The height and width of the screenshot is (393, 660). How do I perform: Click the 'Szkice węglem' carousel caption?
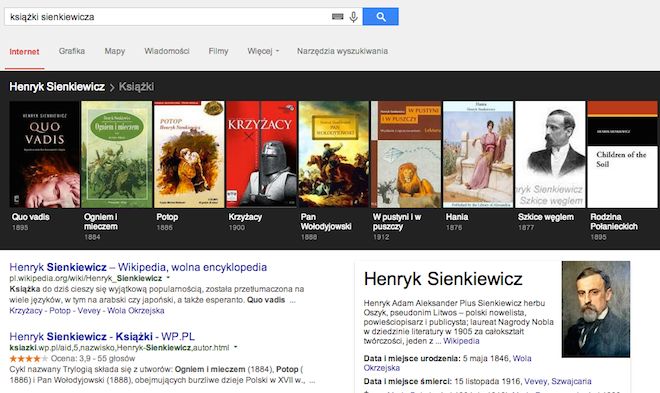pyautogui.click(x=546, y=217)
